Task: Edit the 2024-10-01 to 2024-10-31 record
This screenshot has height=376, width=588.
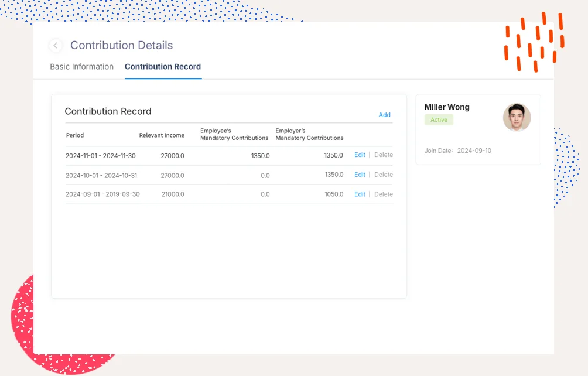Action: 360,175
